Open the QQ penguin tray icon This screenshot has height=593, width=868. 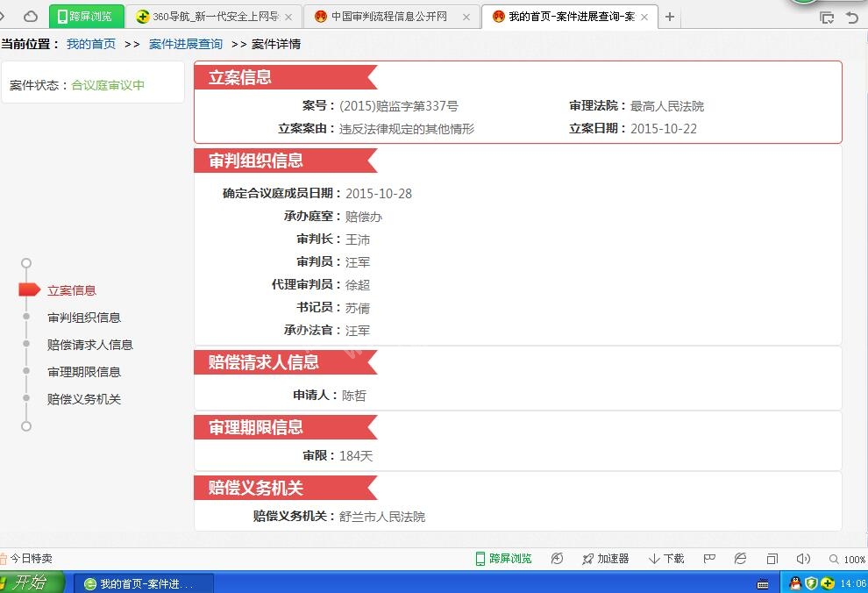(795, 583)
